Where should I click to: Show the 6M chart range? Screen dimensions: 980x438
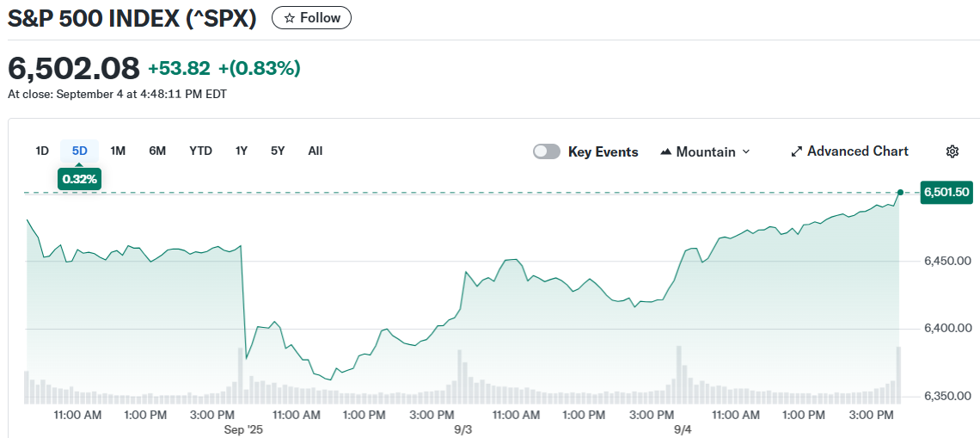(x=157, y=151)
